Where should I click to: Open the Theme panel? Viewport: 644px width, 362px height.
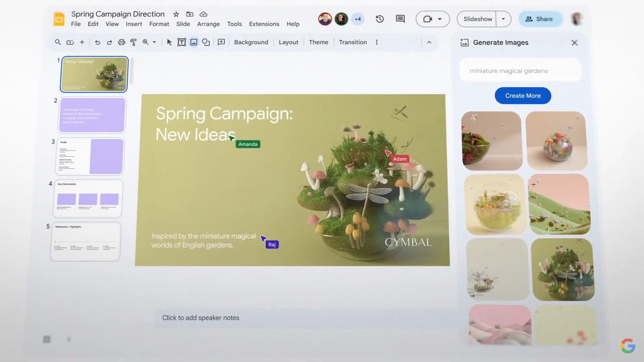coord(319,42)
